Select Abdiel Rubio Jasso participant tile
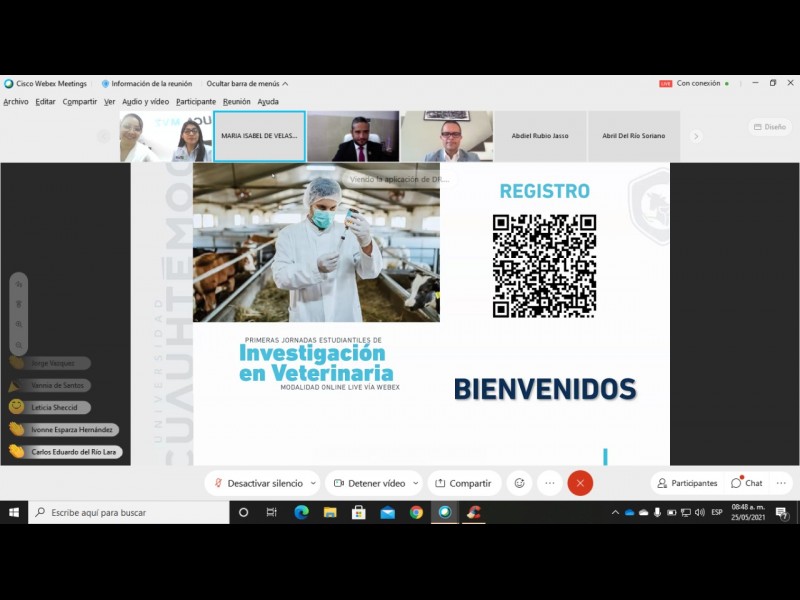Image resolution: width=800 pixels, height=600 pixels. tap(540, 136)
